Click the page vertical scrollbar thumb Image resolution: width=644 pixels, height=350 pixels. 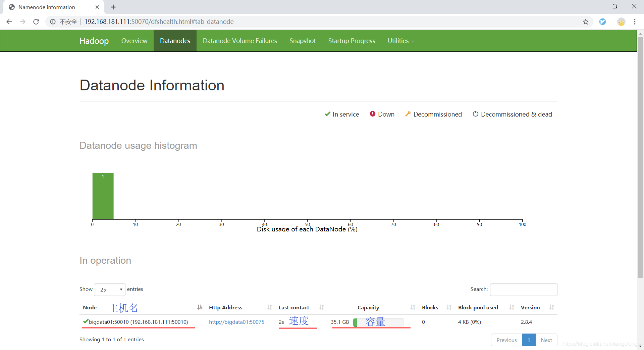[640, 157]
